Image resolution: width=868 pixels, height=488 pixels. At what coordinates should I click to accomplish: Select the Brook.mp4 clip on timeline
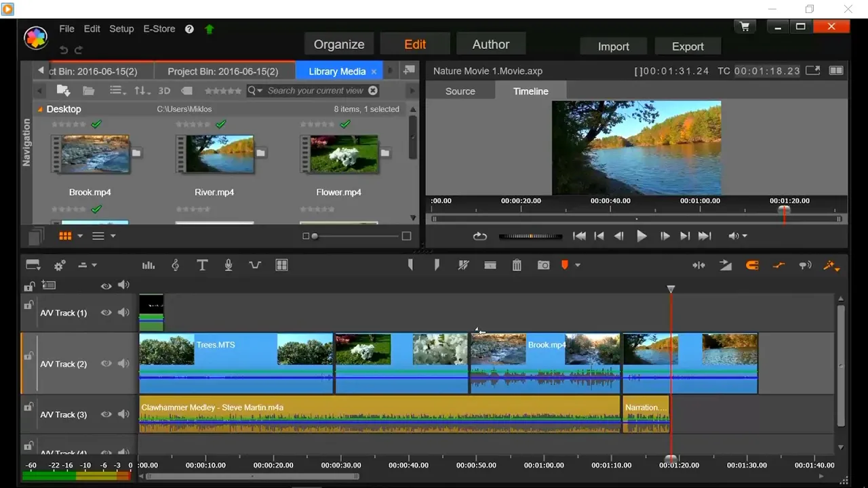click(545, 363)
